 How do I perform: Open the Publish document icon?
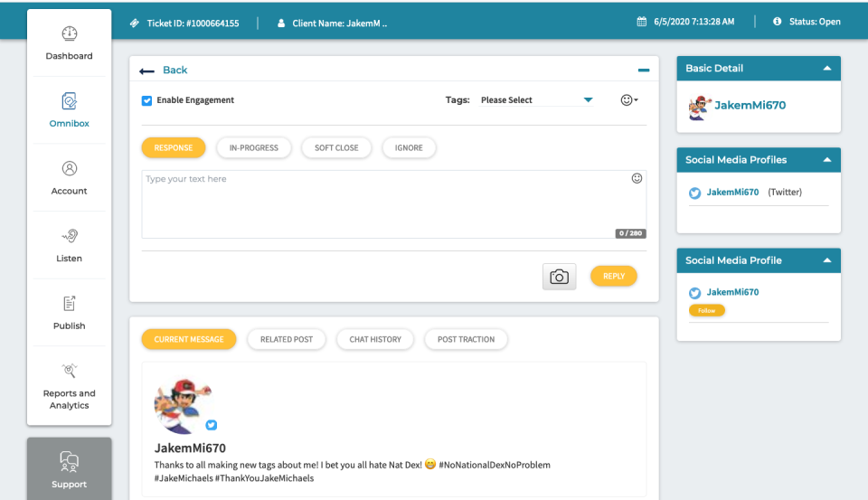70,303
